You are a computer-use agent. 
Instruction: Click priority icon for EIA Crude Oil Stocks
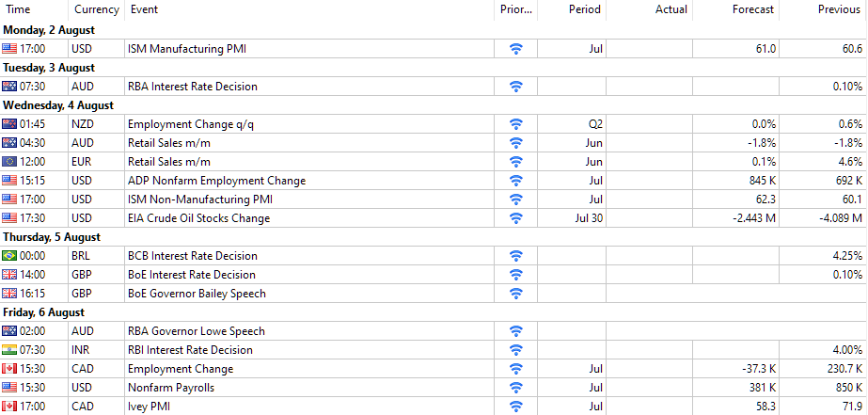coord(515,218)
